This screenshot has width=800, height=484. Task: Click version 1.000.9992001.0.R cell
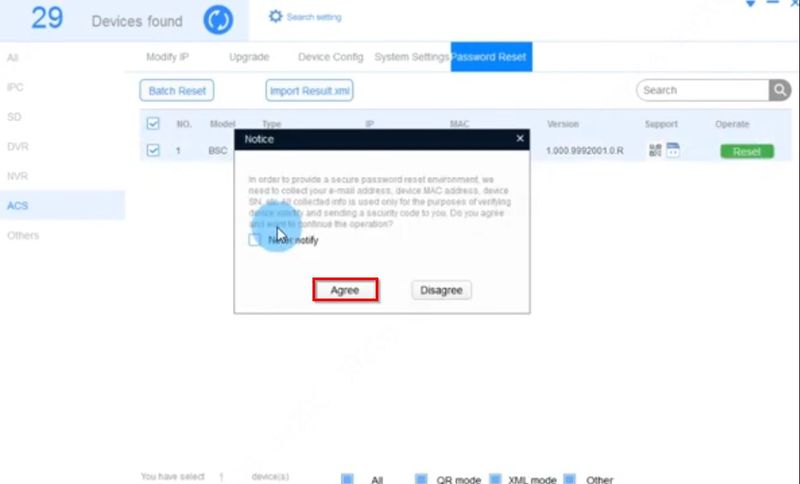[x=585, y=150]
